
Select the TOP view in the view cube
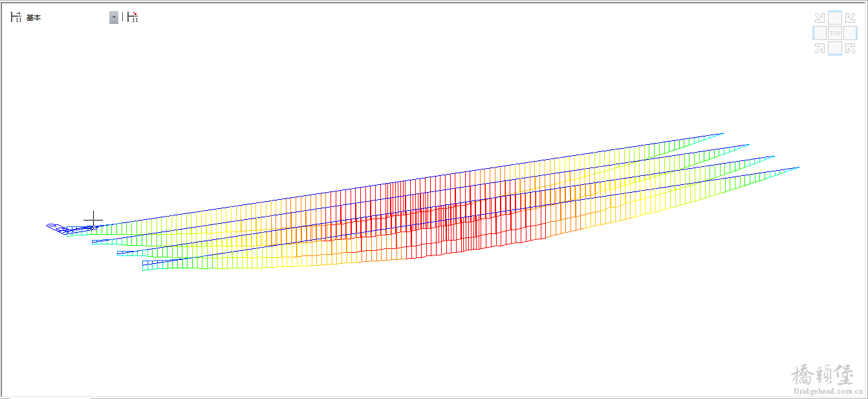coord(835,33)
